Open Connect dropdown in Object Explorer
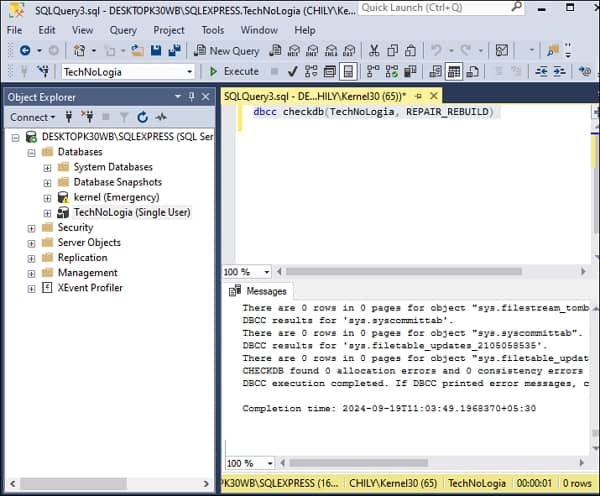Screen dimensions: 600x496 point(33,117)
